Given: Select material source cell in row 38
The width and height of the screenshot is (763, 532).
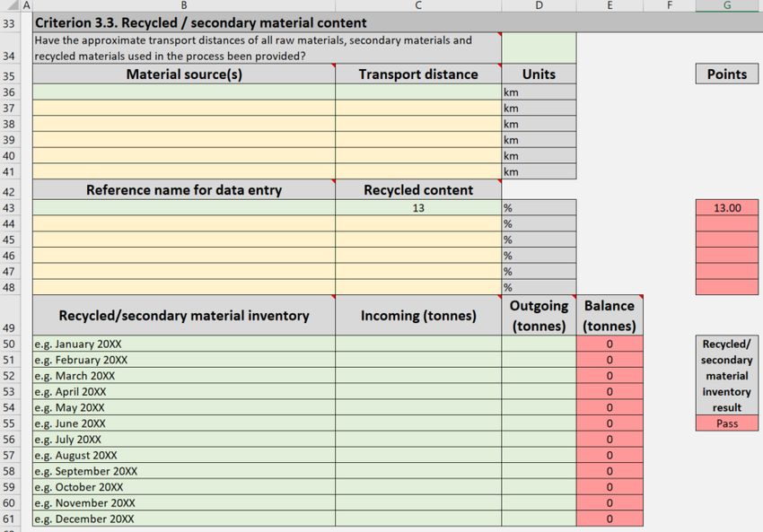Looking at the screenshot, I should coord(184,124).
